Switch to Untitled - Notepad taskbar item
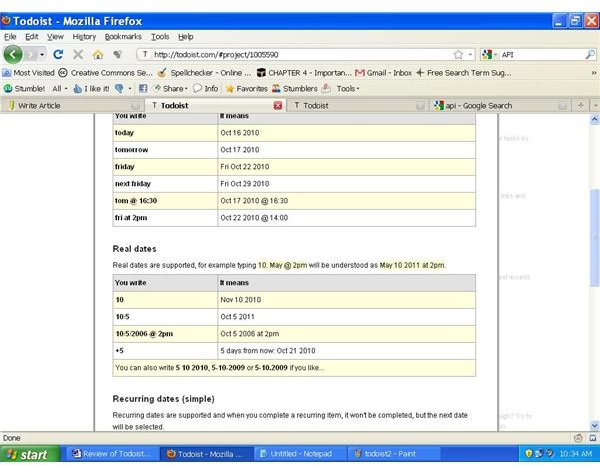 click(x=300, y=454)
